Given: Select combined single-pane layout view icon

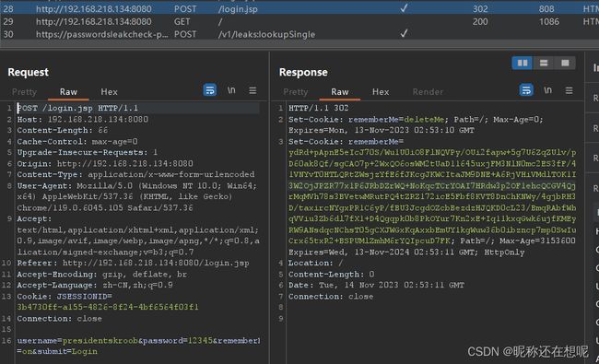Looking at the screenshot, I should [565, 63].
